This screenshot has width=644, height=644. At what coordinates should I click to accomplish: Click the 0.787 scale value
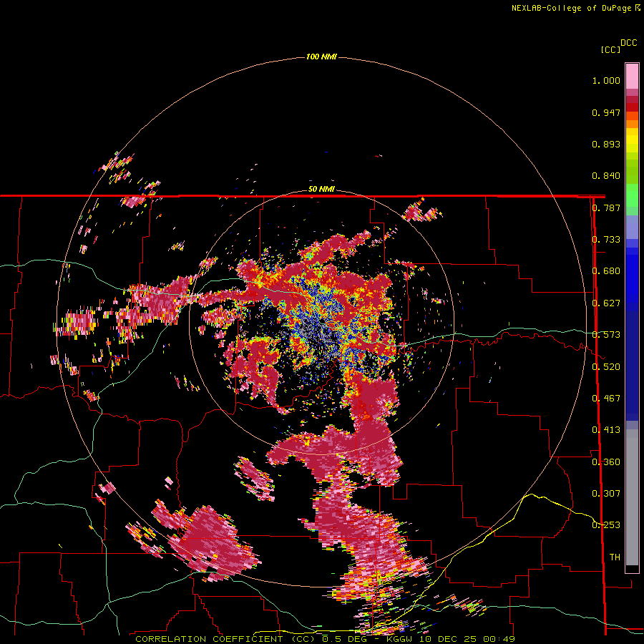606,208
